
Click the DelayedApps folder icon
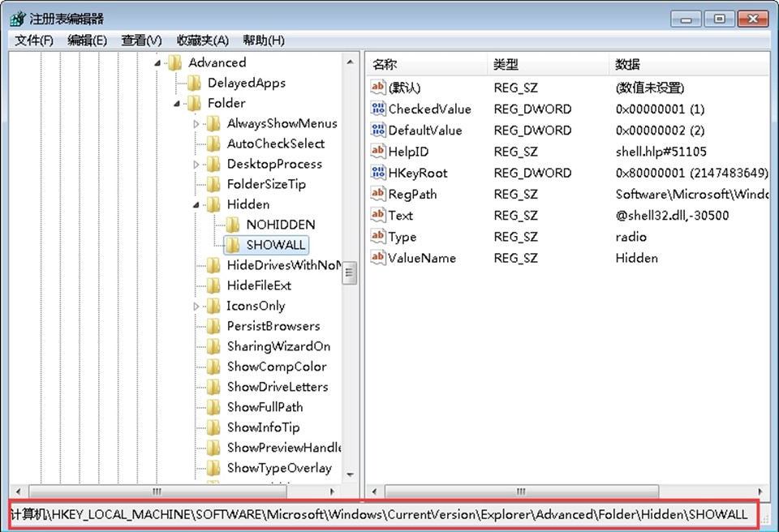pos(194,83)
